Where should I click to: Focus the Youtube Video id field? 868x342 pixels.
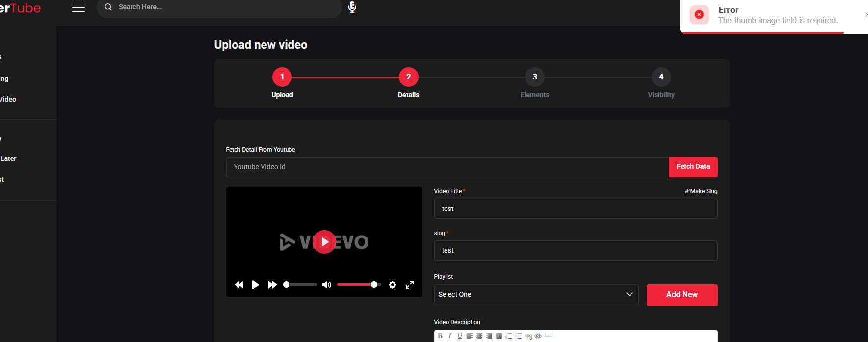point(447,167)
